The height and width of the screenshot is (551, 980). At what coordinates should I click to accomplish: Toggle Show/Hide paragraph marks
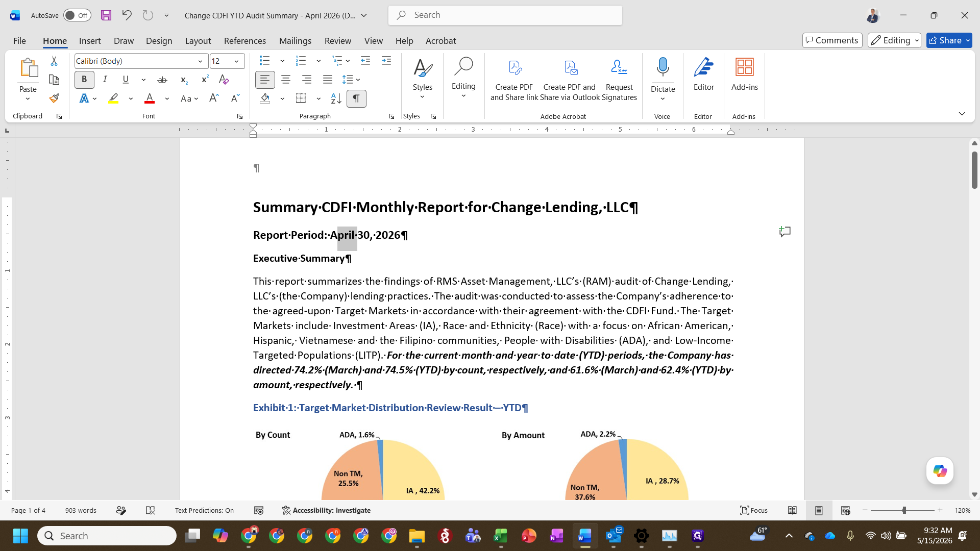pyautogui.click(x=356, y=98)
